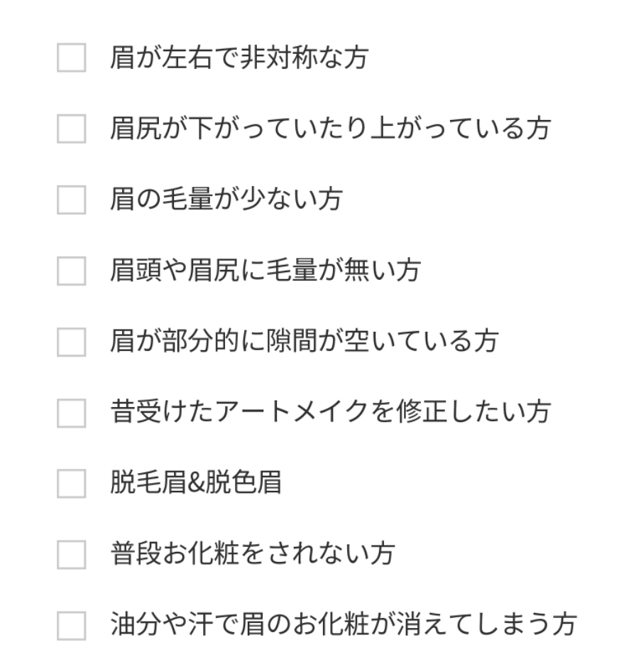Check 昔受けたアートメイクを修正したい方 box

71,413
